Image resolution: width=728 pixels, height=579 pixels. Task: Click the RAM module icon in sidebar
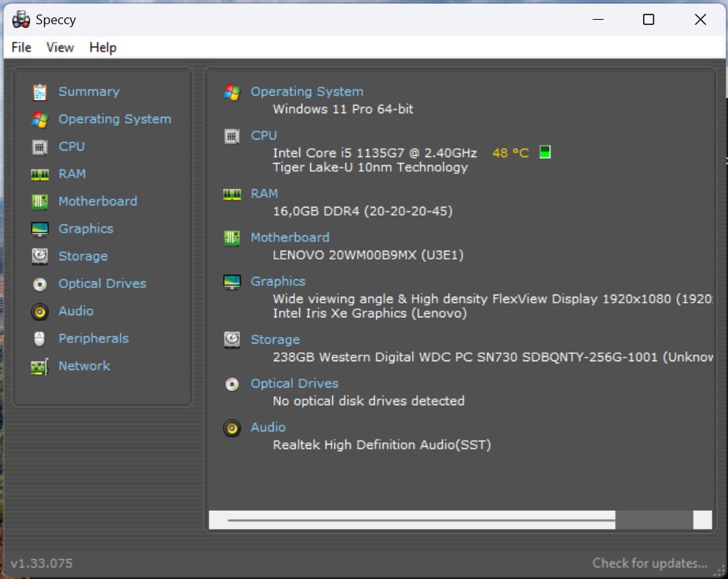pos(40,174)
